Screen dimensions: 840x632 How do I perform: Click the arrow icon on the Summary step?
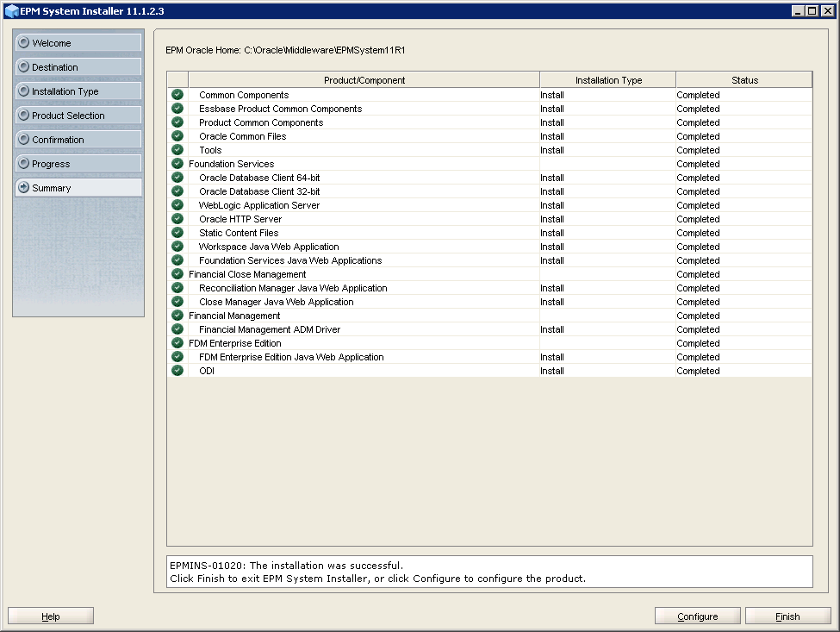click(23, 188)
